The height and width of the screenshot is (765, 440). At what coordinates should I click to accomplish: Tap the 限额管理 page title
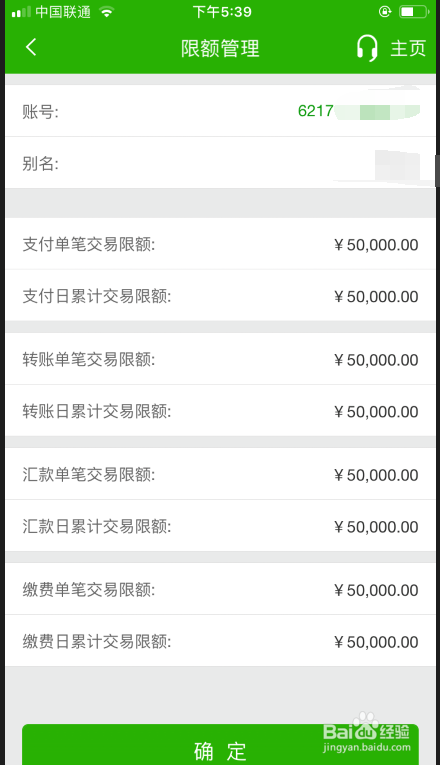click(220, 48)
